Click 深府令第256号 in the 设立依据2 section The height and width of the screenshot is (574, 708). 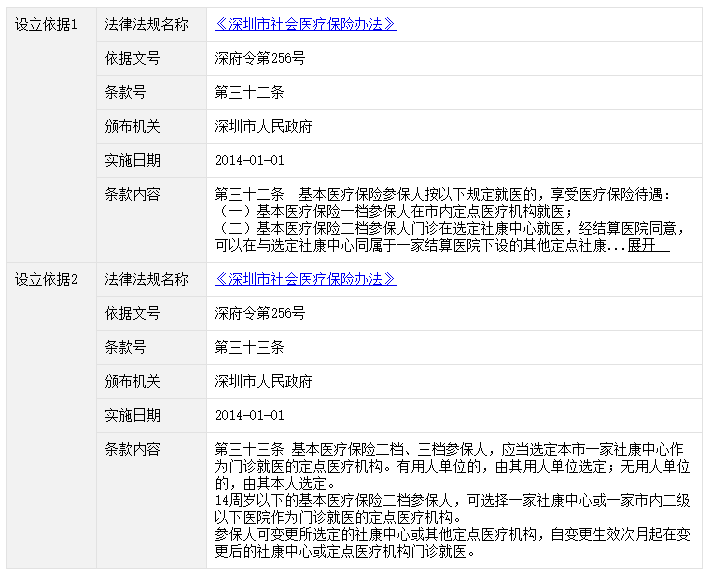pos(260,313)
